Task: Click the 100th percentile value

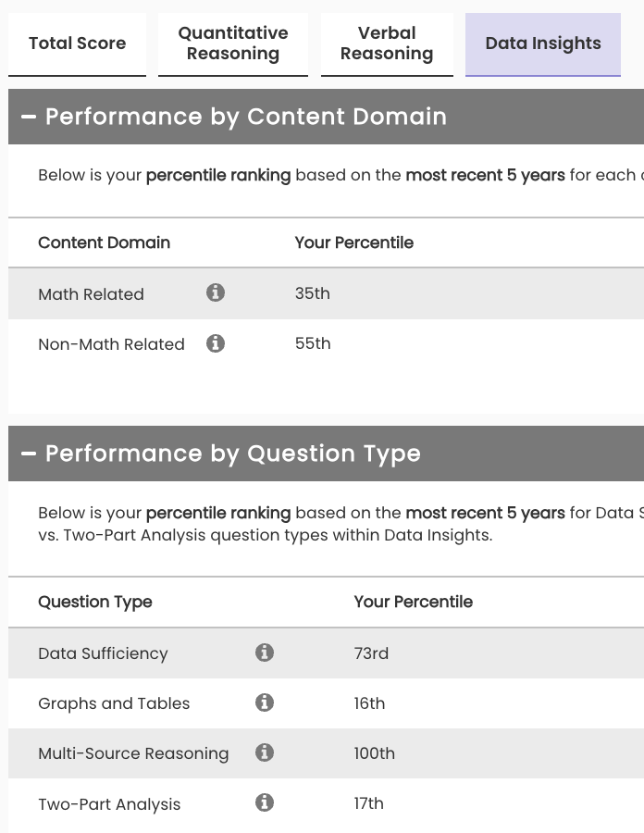Action: [x=374, y=753]
